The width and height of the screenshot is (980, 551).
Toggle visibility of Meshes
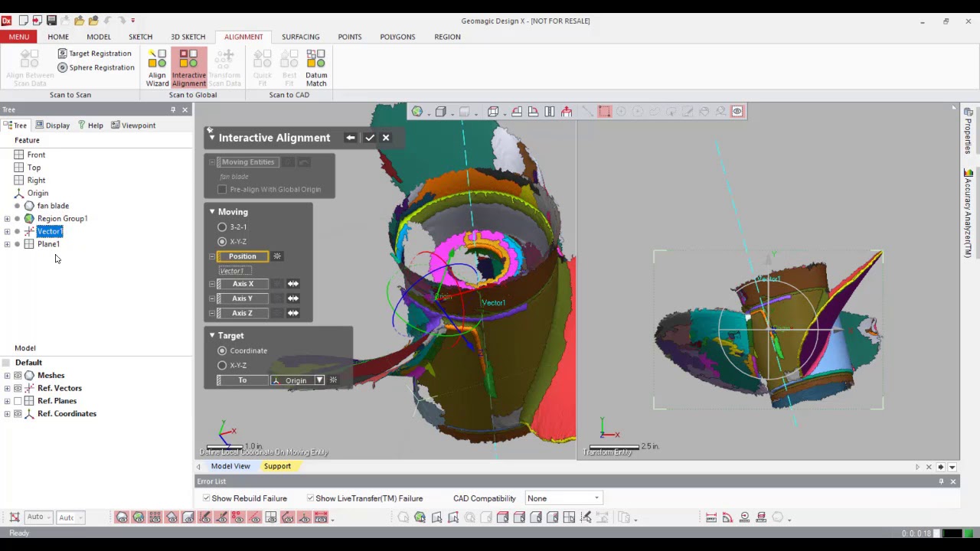coord(18,376)
